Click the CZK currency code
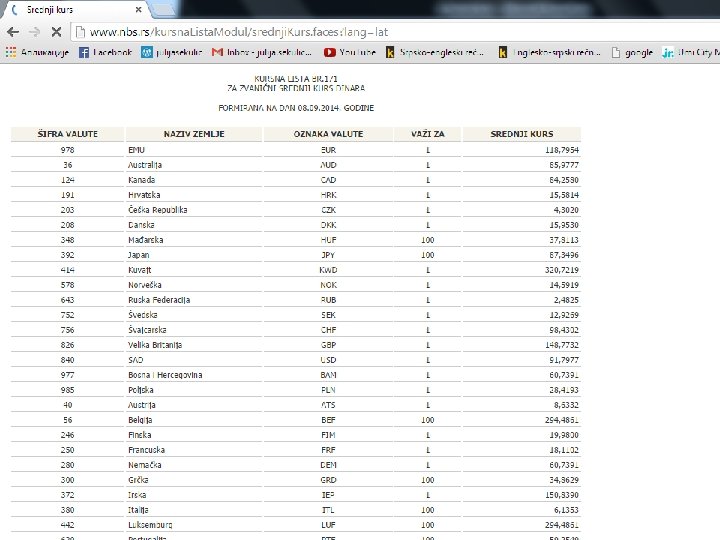Viewport: 720px width, 540px height. (x=328, y=210)
